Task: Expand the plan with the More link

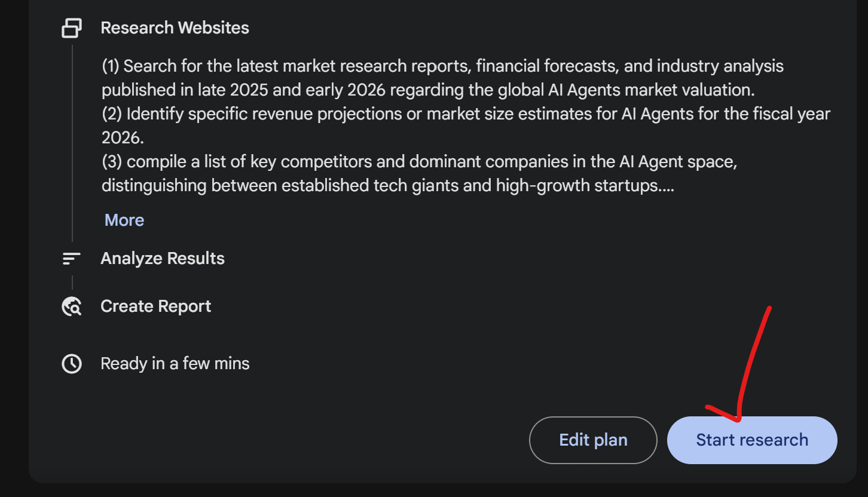Action: pyautogui.click(x=124, y=220)
